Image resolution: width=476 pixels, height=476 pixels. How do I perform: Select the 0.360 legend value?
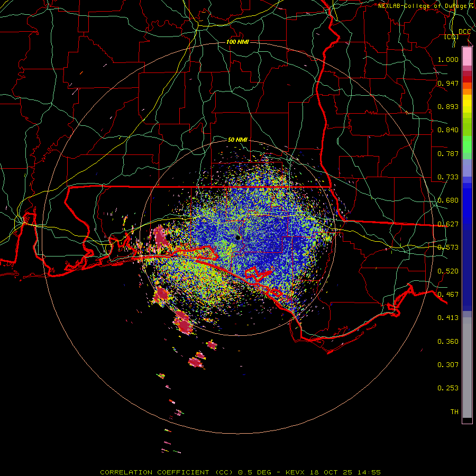[448, 342]
